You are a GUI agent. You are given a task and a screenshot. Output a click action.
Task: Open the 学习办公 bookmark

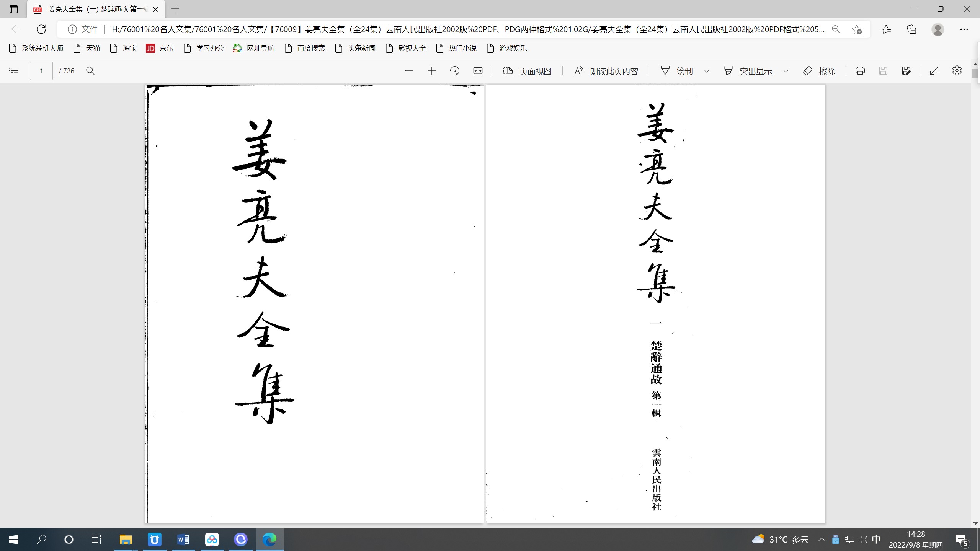point(203,48)
